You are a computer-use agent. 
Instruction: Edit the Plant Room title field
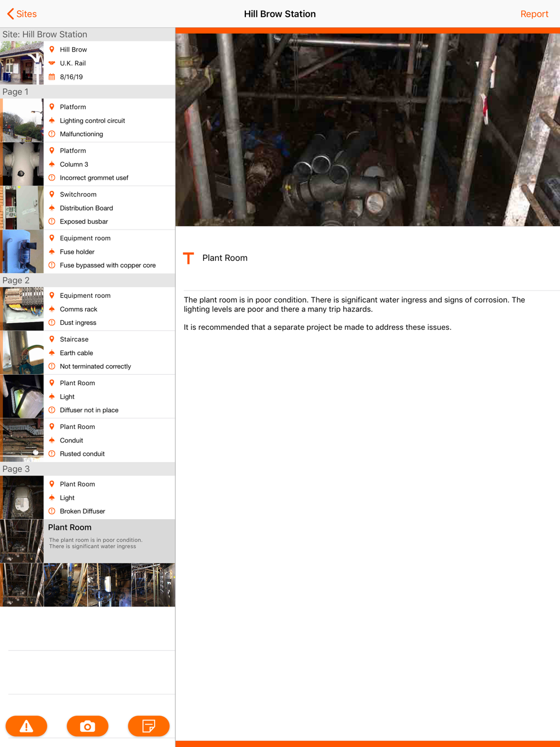tap(225, 258)
